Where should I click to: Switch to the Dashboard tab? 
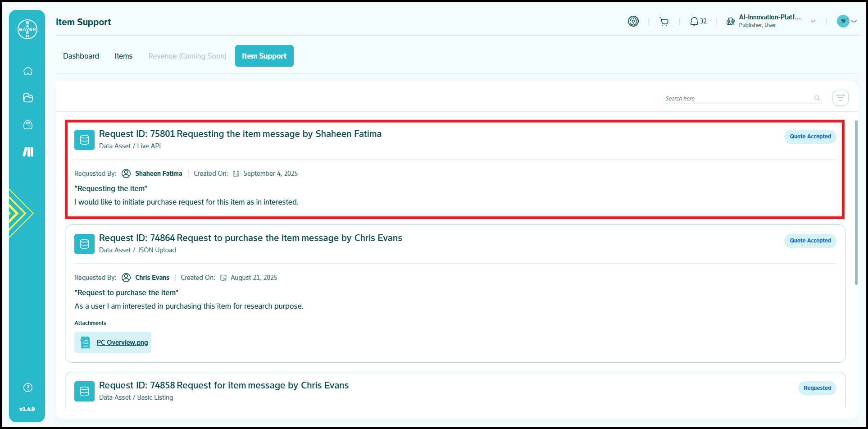[81, 56]
